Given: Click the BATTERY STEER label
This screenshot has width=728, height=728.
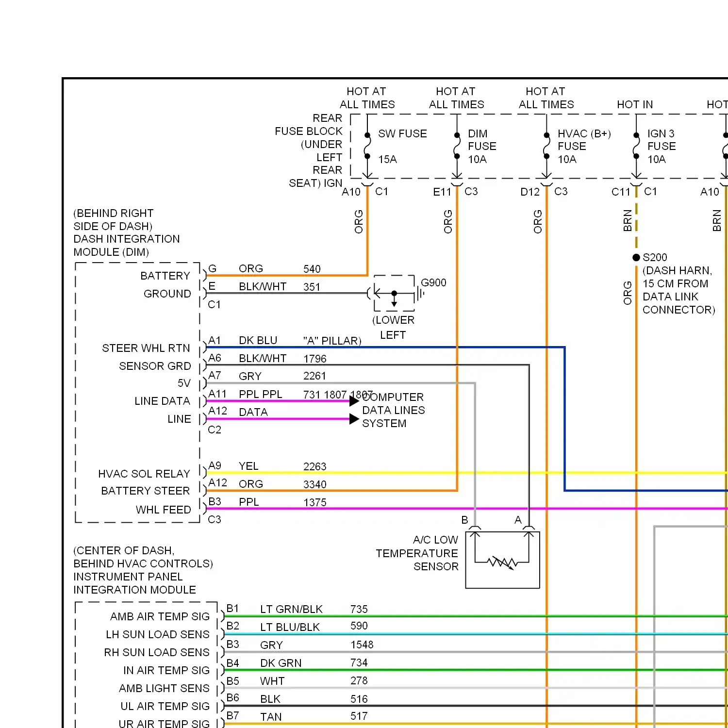Looking at the screenshot, I should click(146, 491).
